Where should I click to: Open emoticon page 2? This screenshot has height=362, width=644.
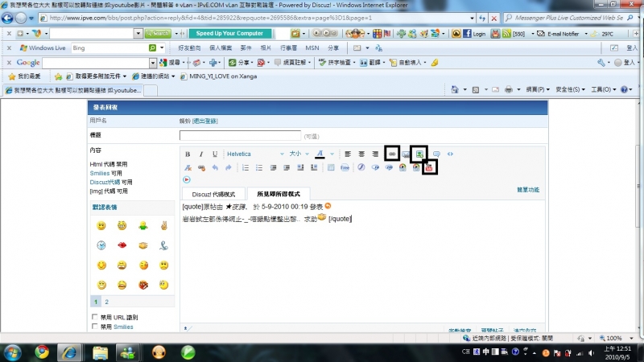pos(107,302)
